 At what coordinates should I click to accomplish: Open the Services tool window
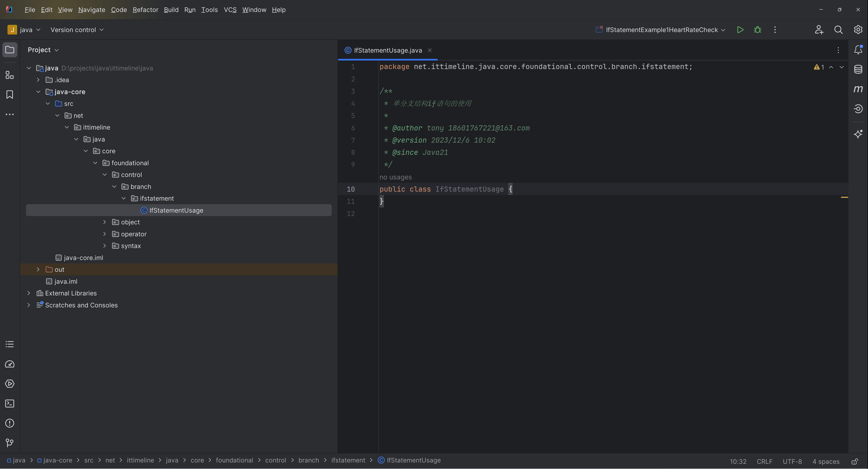(x=10, y=384)
